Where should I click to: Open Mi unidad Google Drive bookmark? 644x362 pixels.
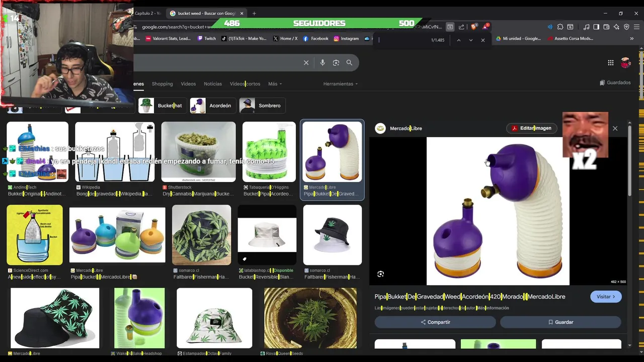pos(518,38)
